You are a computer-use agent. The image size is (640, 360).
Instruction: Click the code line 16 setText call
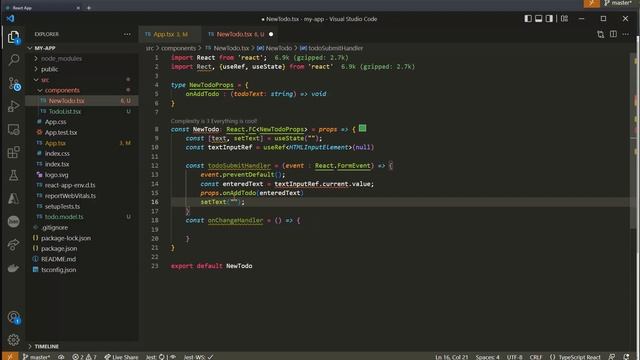click(x=222, y=202)
